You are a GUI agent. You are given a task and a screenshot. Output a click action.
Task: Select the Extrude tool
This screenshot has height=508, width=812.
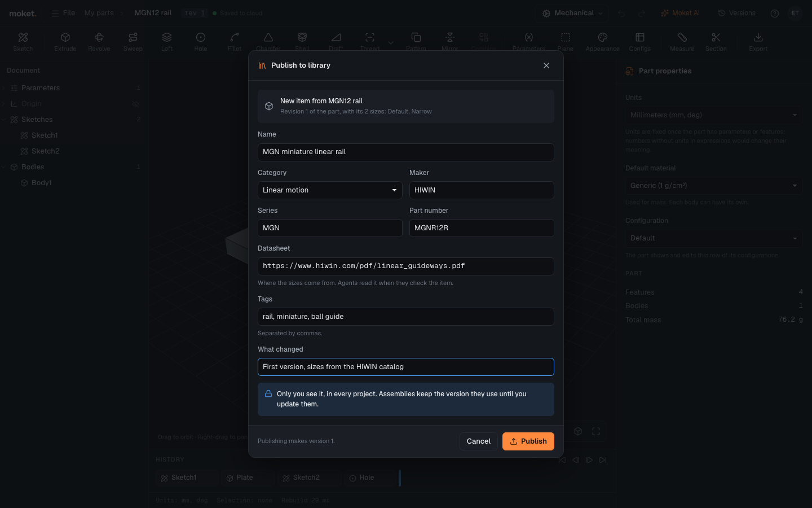tap(65, 42)
